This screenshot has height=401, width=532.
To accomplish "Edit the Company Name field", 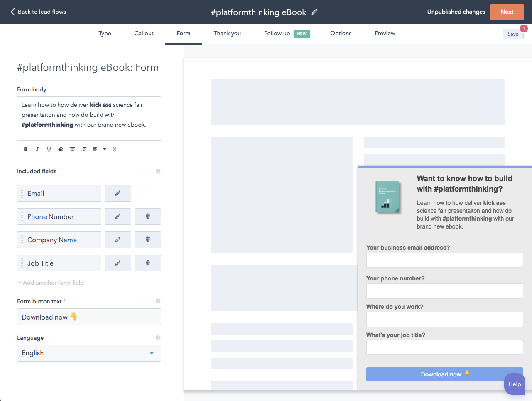I will pos(118,240).
